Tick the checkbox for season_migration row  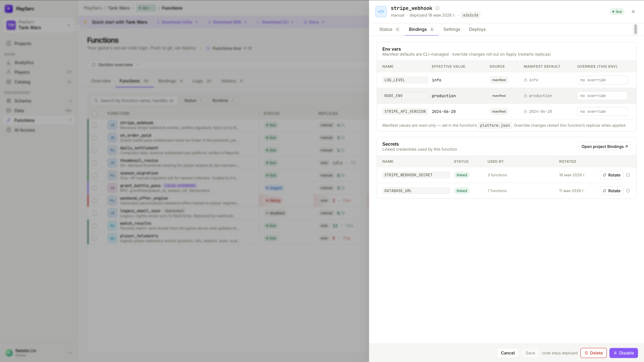pos(94,175)
